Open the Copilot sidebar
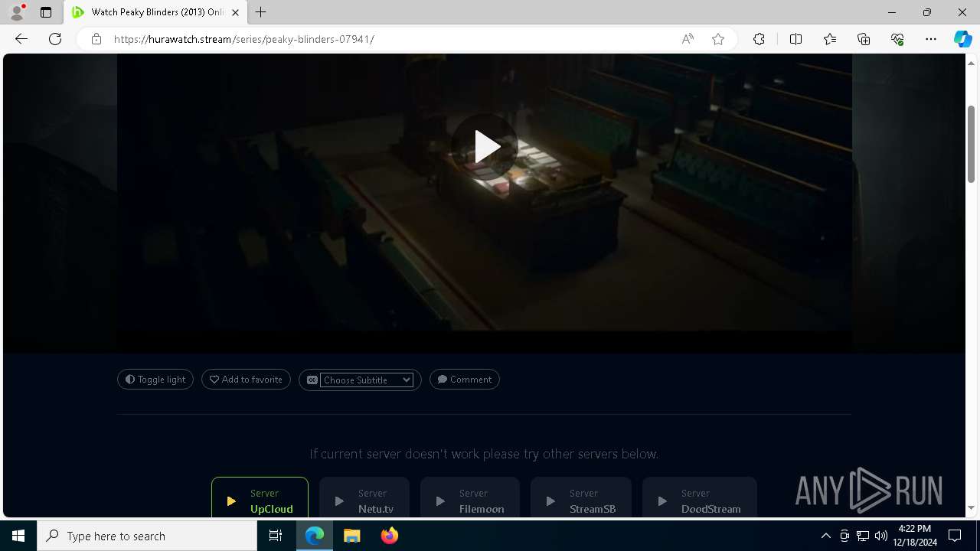Viewport: 980px width, 551px height. [x=962, y=39]
